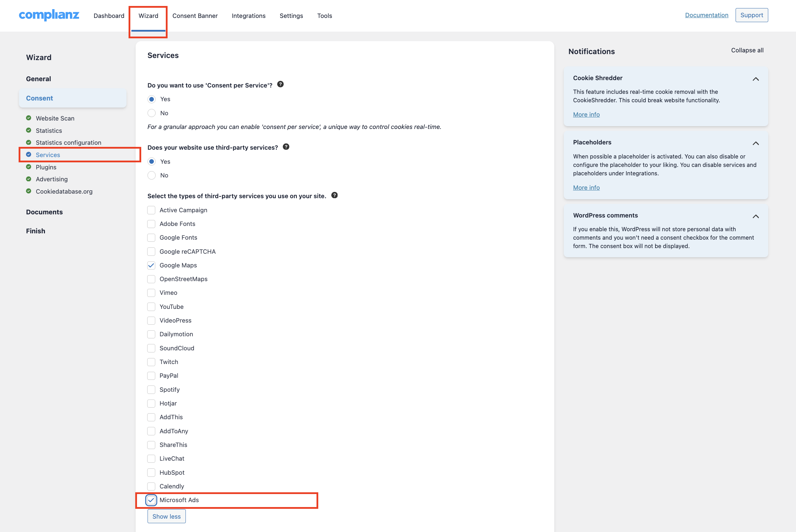This screenshot has width=796, height=532.
Task: Open More info under Cookie Shredder
Action: pos(586,115)
